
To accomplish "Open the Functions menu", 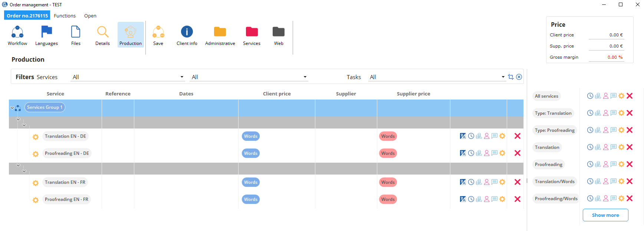I will 65,16.
